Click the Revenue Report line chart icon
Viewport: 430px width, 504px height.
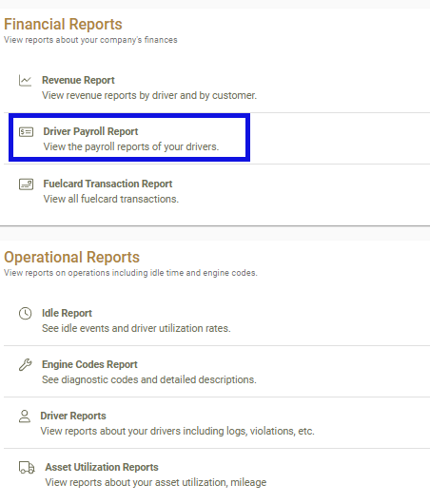[25, 81]
